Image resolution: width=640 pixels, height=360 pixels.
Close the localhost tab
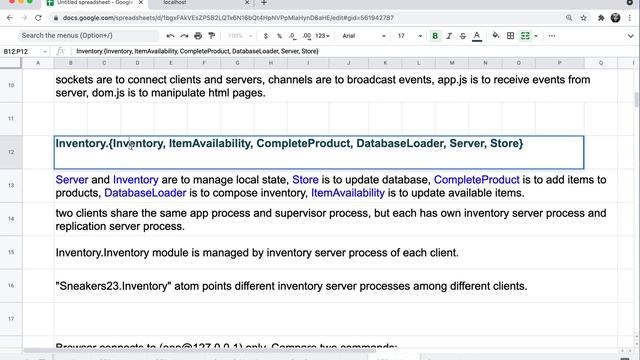247,3
